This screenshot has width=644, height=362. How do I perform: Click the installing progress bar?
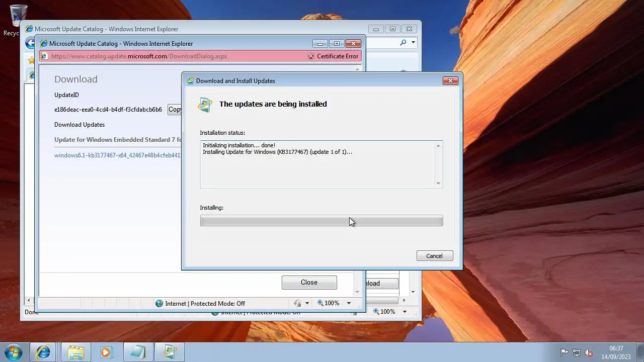321,220
